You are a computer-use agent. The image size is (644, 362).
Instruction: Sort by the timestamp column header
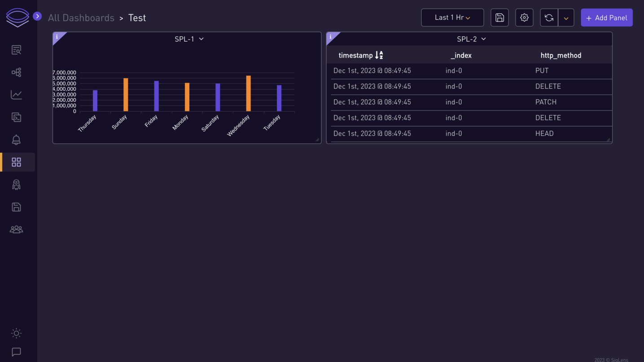[361, 55]
